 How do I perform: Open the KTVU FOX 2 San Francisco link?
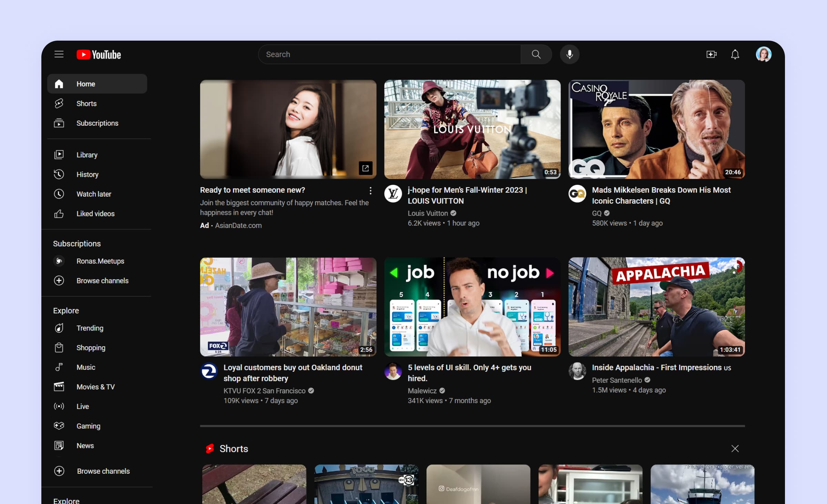point(264,390)
